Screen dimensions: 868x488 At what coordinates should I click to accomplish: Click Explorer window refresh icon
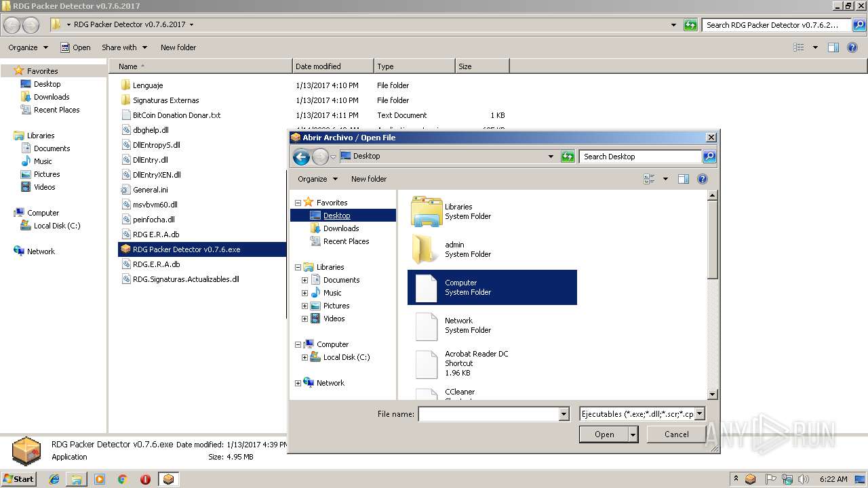tap(690, 25)
